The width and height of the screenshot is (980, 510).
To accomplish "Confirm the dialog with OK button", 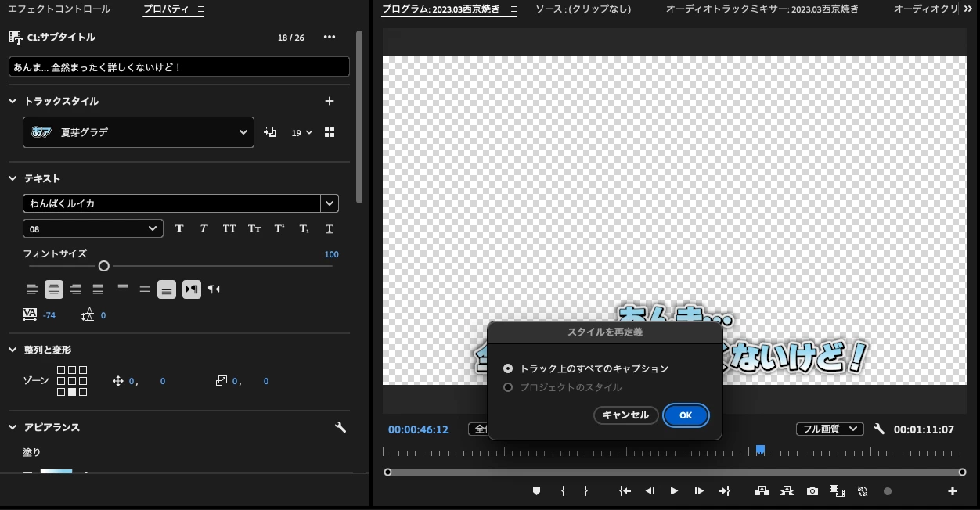I will (x=686, y=415).
